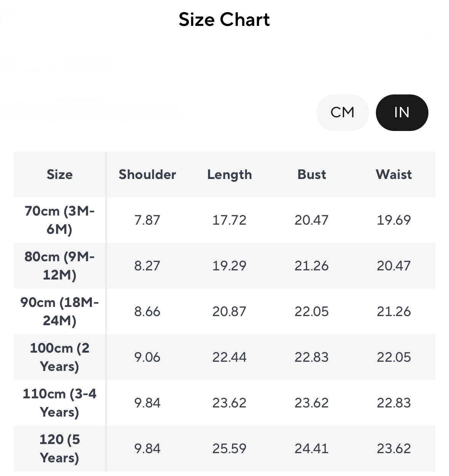Select the 70cm (3M-6M) size row
This screenshot has width=449, height=476.
point(224,220)
